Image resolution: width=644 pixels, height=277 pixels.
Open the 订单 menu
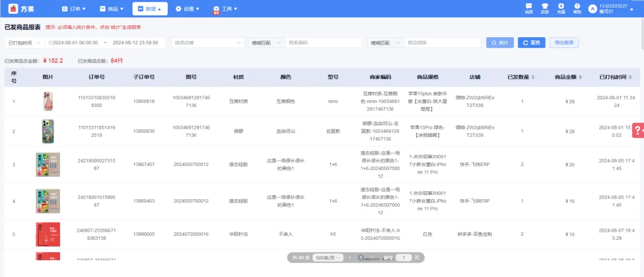click(x=74, y=9)
